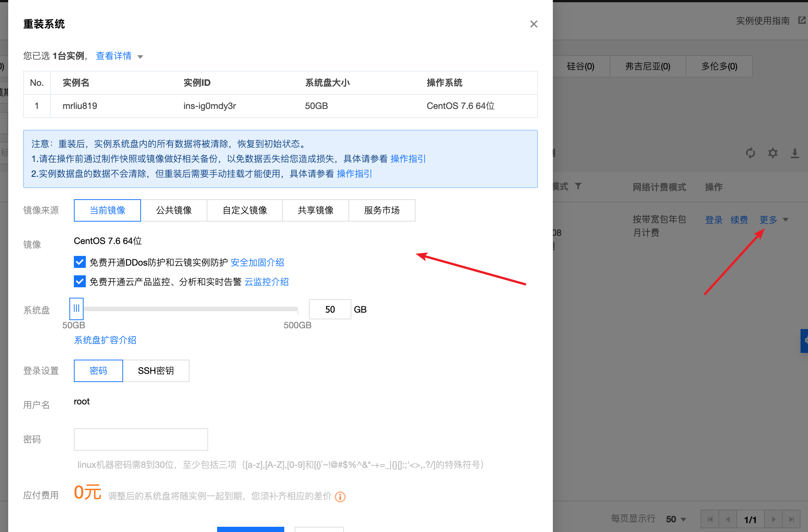Click 续费 action for the instance
This screenshot has width=808, height=532.
(739, 220)
